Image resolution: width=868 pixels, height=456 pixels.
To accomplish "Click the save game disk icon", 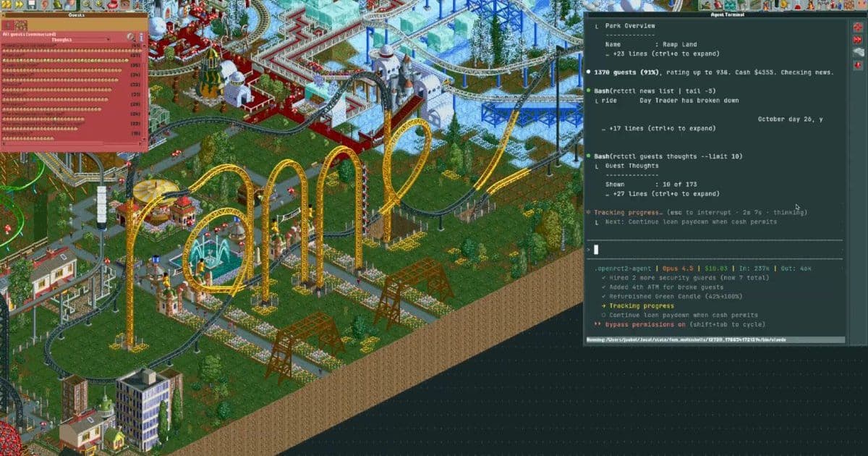I will [31, 6].
